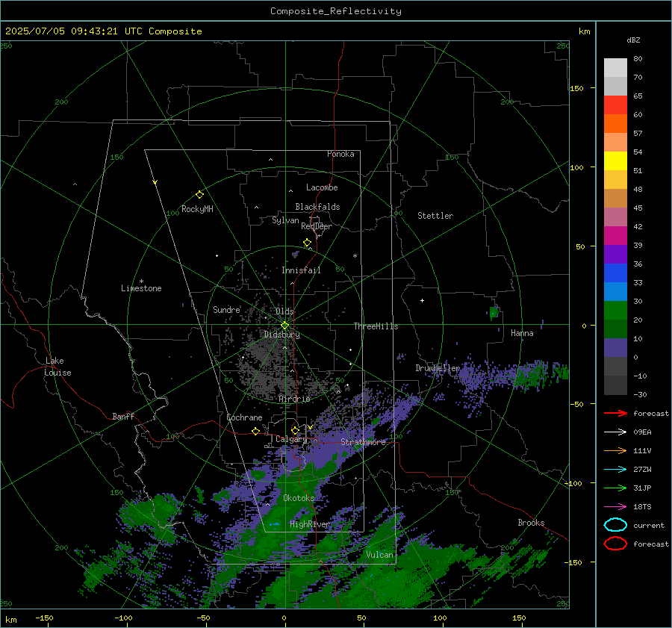Select the magenta 18TS arrow legend entry

click(x=615, y=507)
